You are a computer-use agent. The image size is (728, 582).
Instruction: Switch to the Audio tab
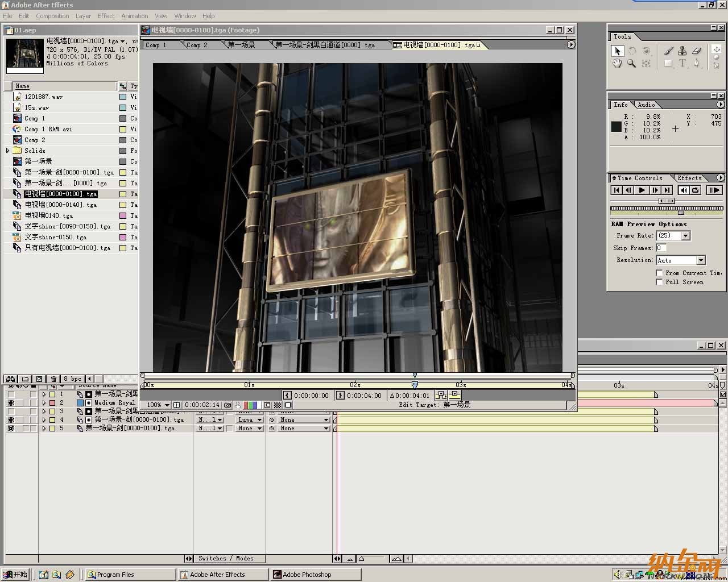[646, 105]
